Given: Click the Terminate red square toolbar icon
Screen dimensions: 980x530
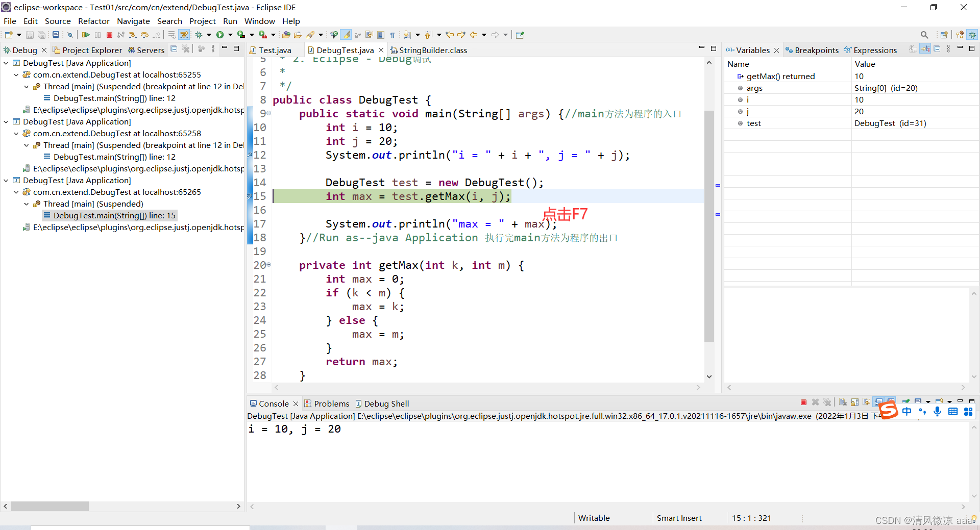Looking at the screenshot, I should point(109,35).
